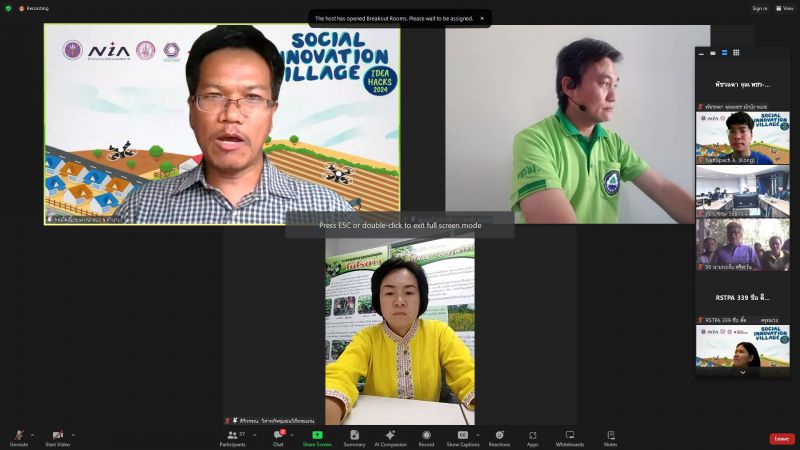Open Whiteboards

[570, 435]
